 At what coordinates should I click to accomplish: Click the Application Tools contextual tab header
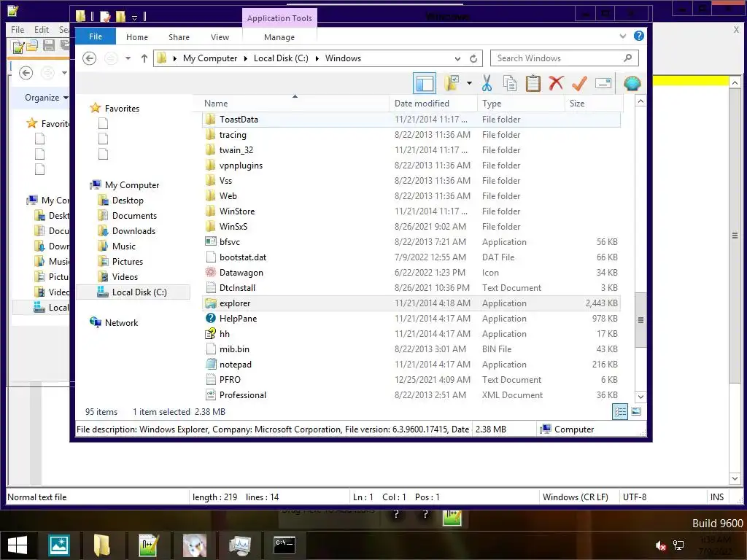click(279, 18)
